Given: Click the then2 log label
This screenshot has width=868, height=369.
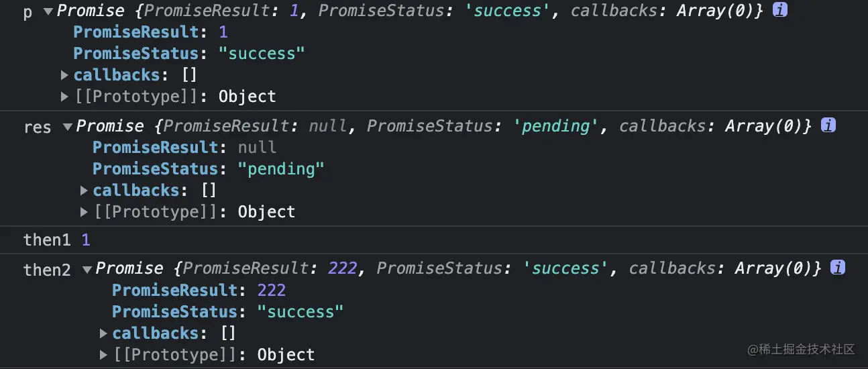Looking at the screenshot, I should (47, 269).
